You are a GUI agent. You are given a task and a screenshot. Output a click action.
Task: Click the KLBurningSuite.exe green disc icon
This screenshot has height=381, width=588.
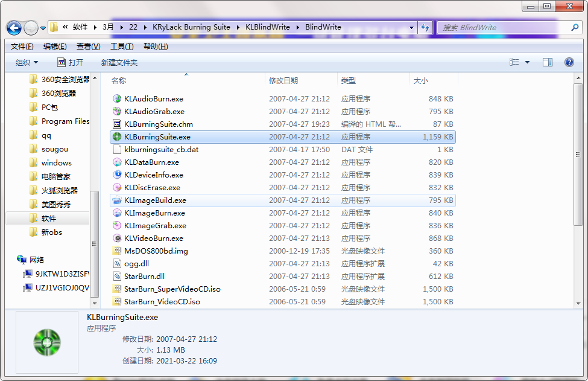[117, 136]
